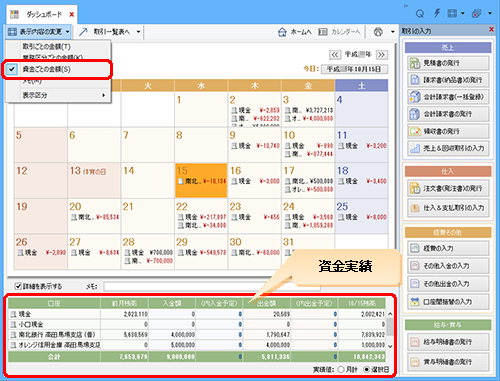Viewport: 500px width, 381px height.
Task: Click 南北銀行 高田馬場支店 (普) account row
Action: [x=197, y=334]
